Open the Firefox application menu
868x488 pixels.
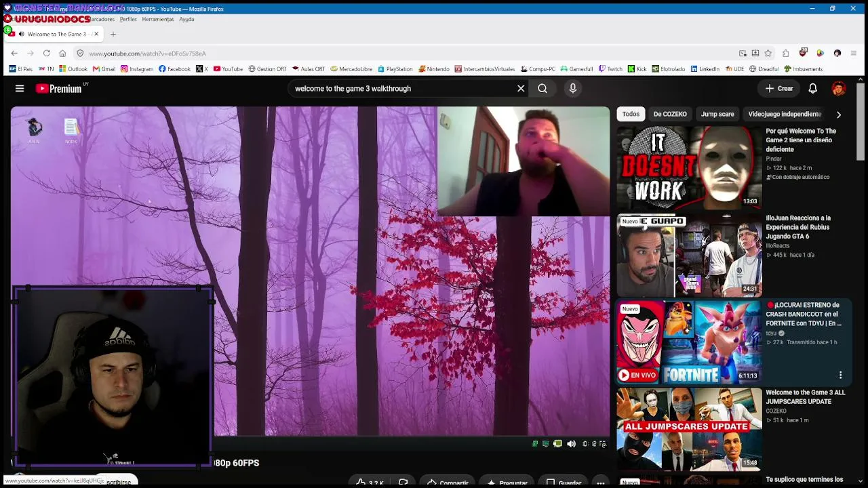coord(853,53)
